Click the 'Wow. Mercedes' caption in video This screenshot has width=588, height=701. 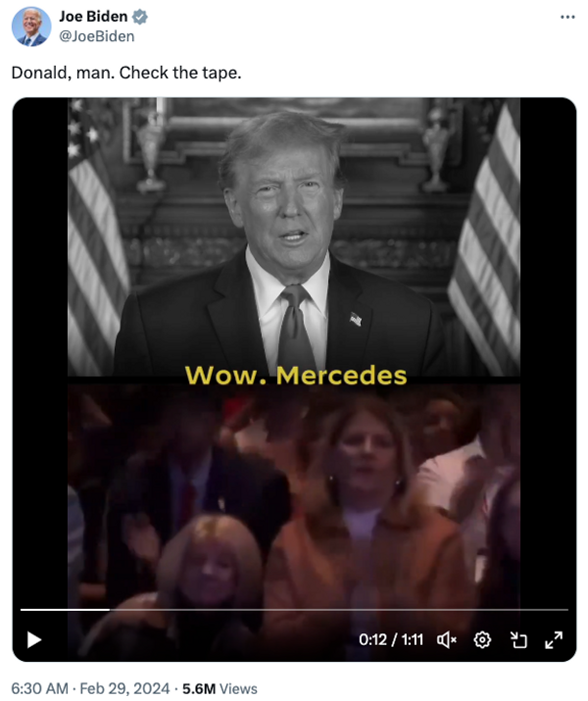tap(296, 376)
